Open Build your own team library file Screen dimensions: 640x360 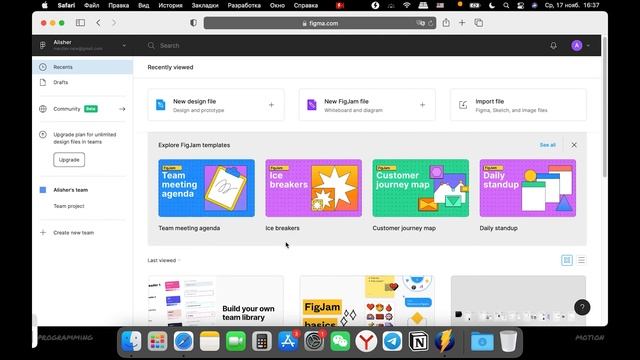[216, 301]
